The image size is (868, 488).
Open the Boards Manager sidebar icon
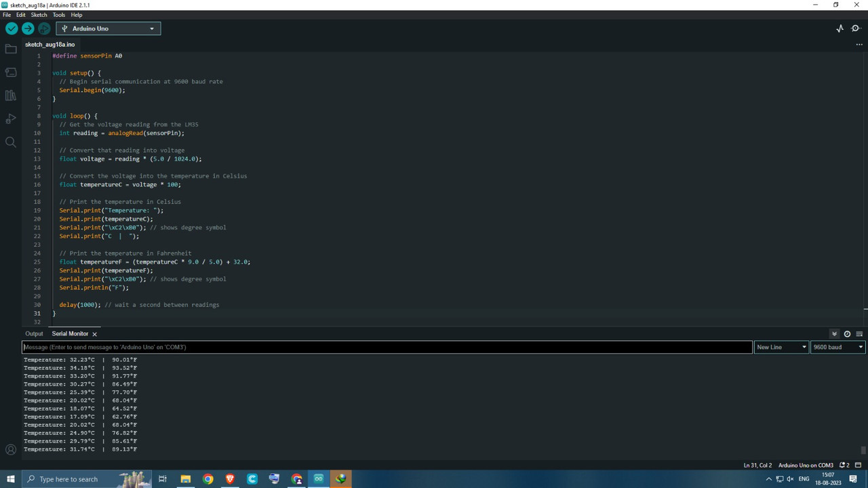11,72
